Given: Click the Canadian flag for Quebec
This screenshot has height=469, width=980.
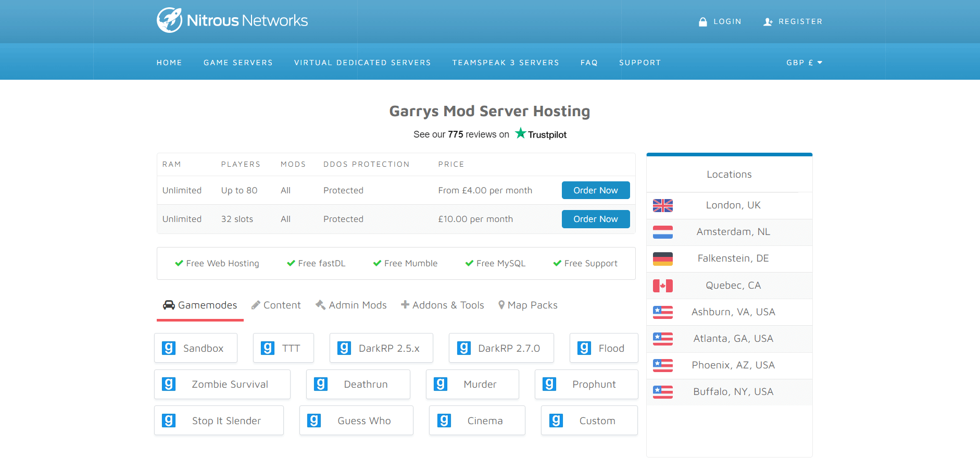Looking at the screenshot, I should pyautogui.click(x=663, y=286).
